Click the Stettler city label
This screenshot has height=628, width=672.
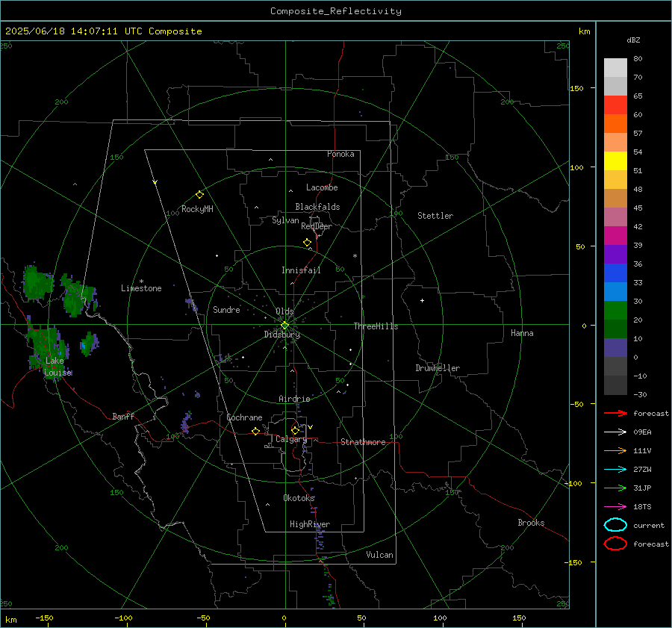click(435, 216)
